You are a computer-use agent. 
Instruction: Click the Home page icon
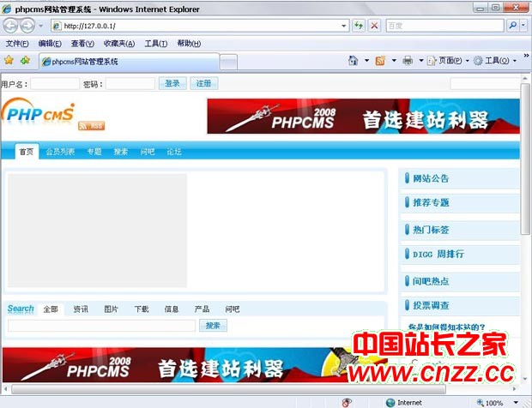pos(354,61)
